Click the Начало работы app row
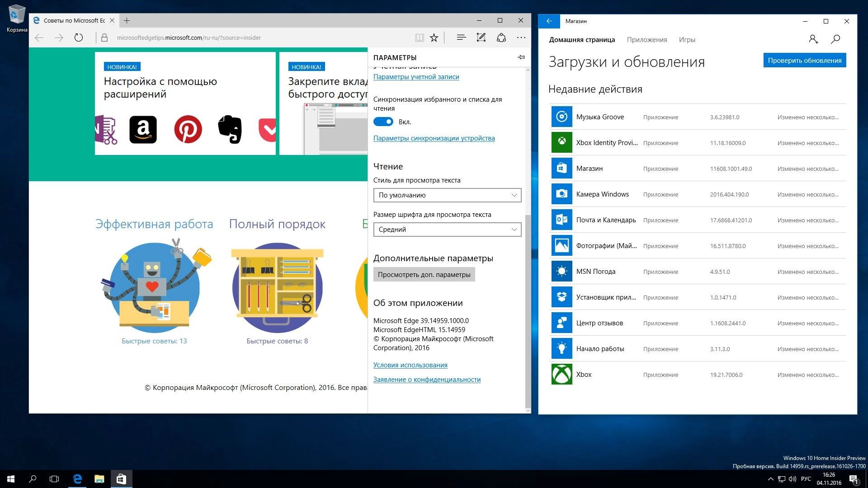 click(698, 349)
